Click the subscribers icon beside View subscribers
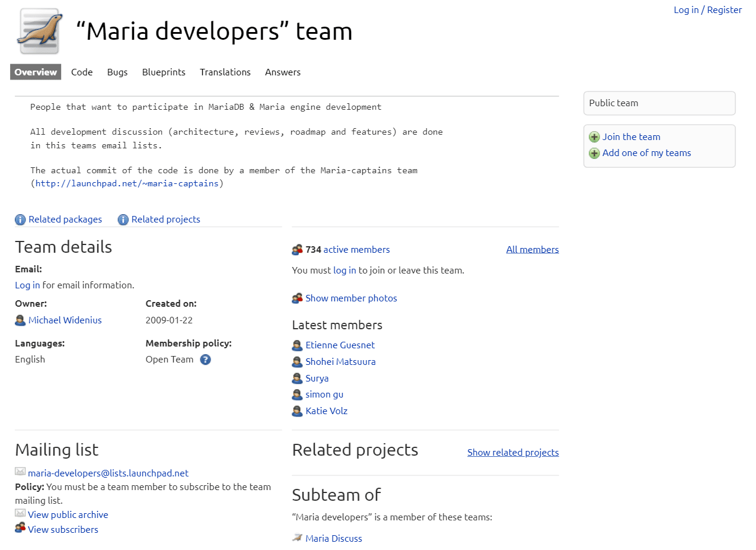Viewport: 756px width, 550px height. (x=20, y=529)
